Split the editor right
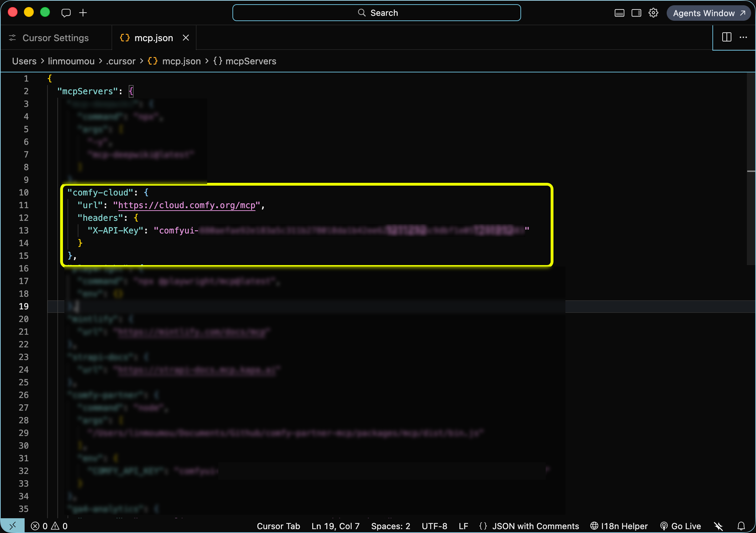The image size is (756, 533). (x=726, y=37)
